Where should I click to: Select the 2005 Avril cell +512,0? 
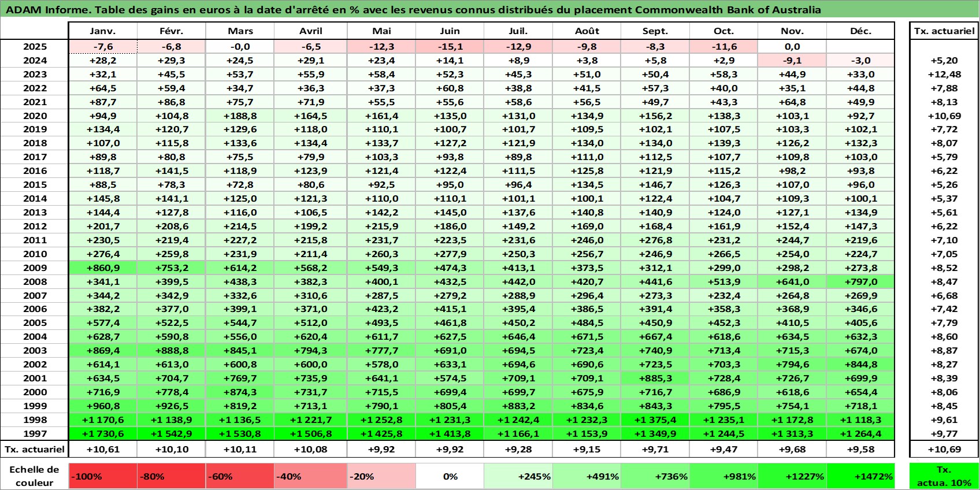point(311,322)
